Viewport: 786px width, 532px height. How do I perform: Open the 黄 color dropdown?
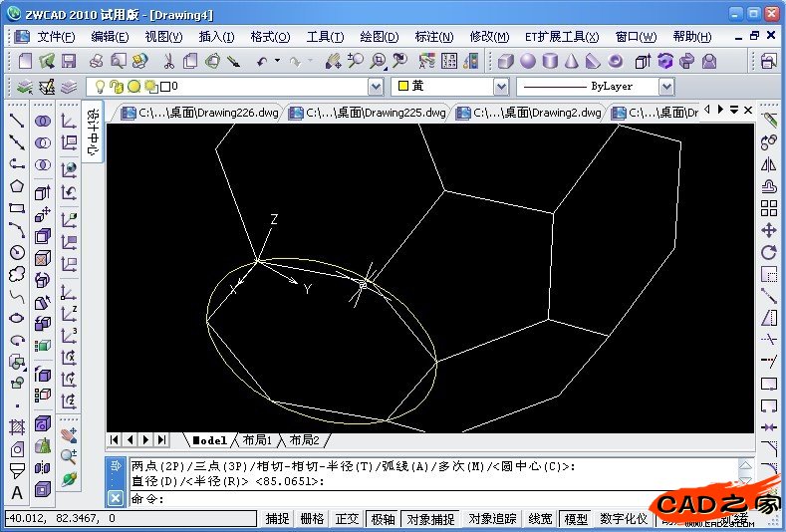point(501,88)
